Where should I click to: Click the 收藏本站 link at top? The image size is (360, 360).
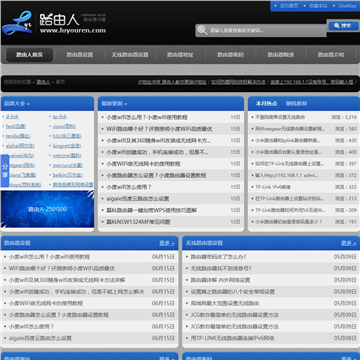click(x=318, y=6)
